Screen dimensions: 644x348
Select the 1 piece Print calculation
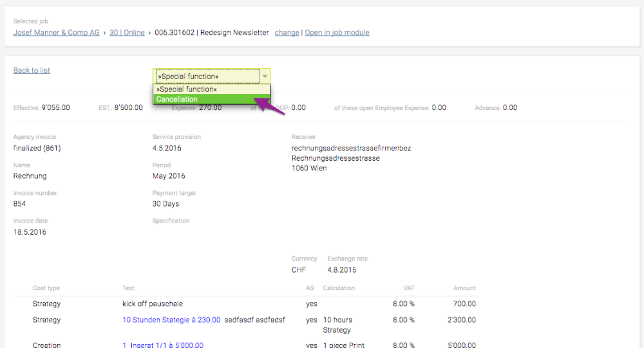(x=343, y=345)
